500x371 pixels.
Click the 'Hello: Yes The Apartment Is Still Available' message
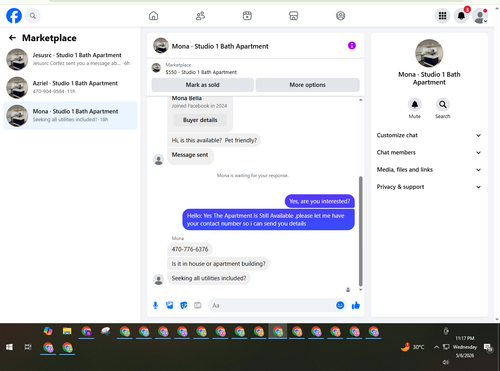(x=268, y=219)
